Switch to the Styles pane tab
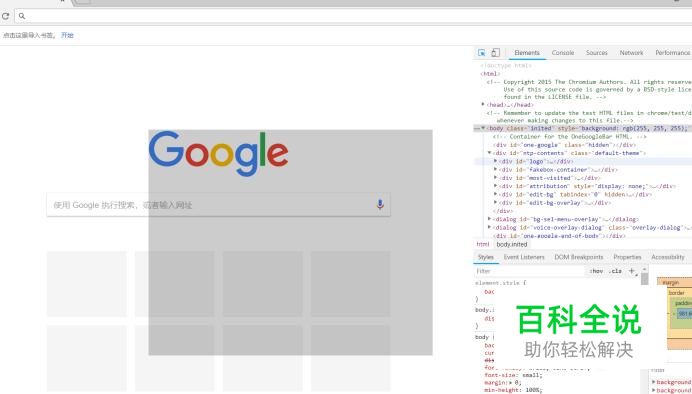Viewport: 692px width, 394px height. (x=485, y=257)
